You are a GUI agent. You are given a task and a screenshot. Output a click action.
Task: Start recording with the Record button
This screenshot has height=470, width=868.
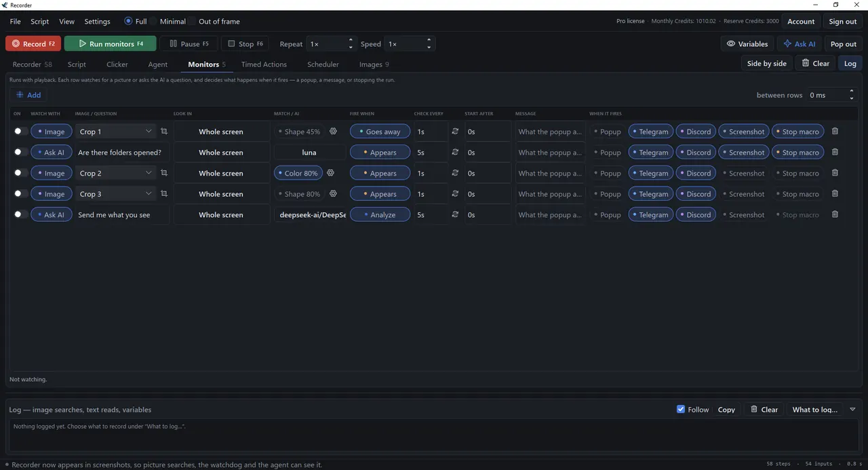coord(33,44)
